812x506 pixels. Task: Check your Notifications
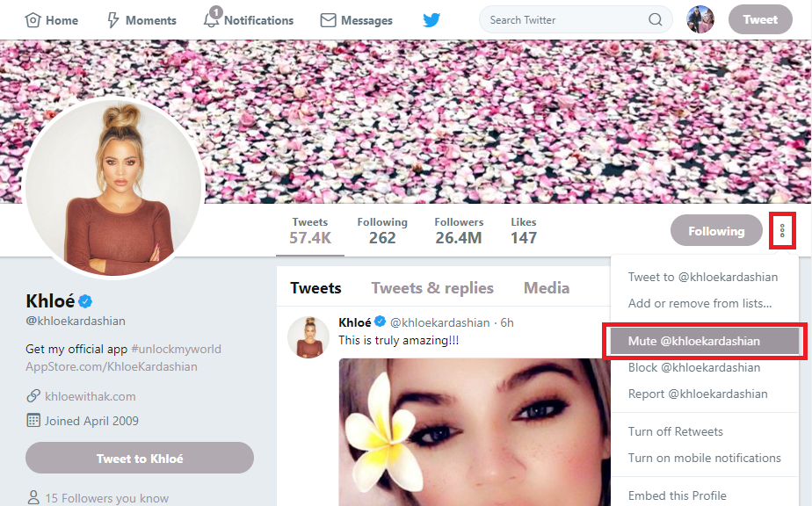pyautogui.click(x=249, y=19)
